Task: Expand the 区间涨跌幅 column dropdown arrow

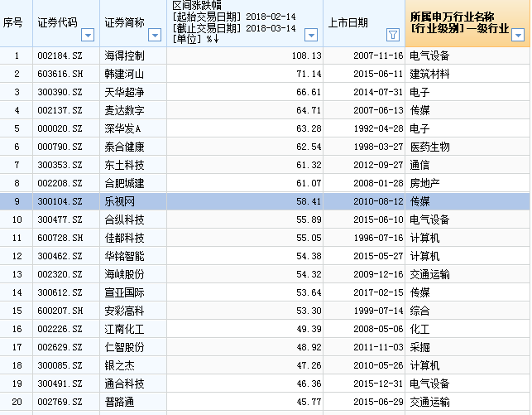Action: point(311,35)
